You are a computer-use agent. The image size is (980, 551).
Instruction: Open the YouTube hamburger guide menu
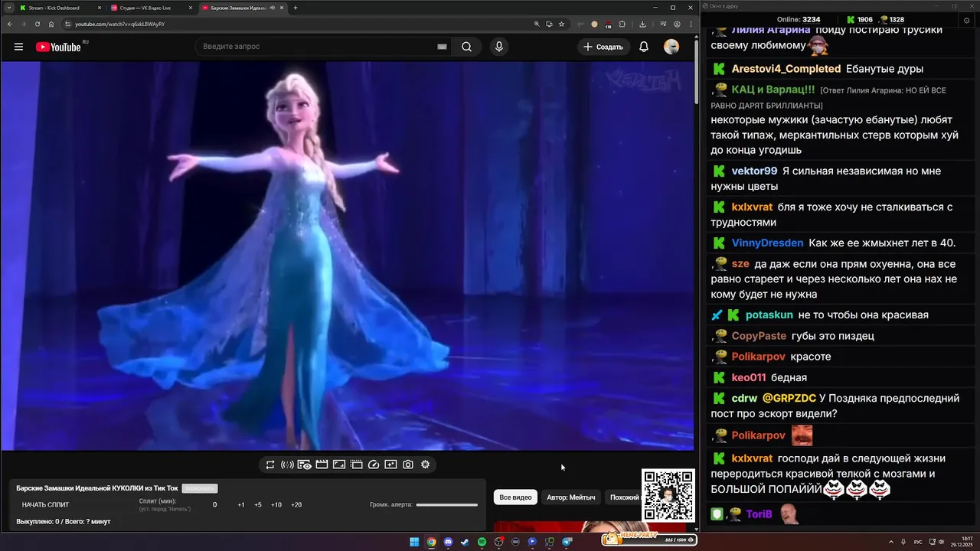(x=18, y=47)
